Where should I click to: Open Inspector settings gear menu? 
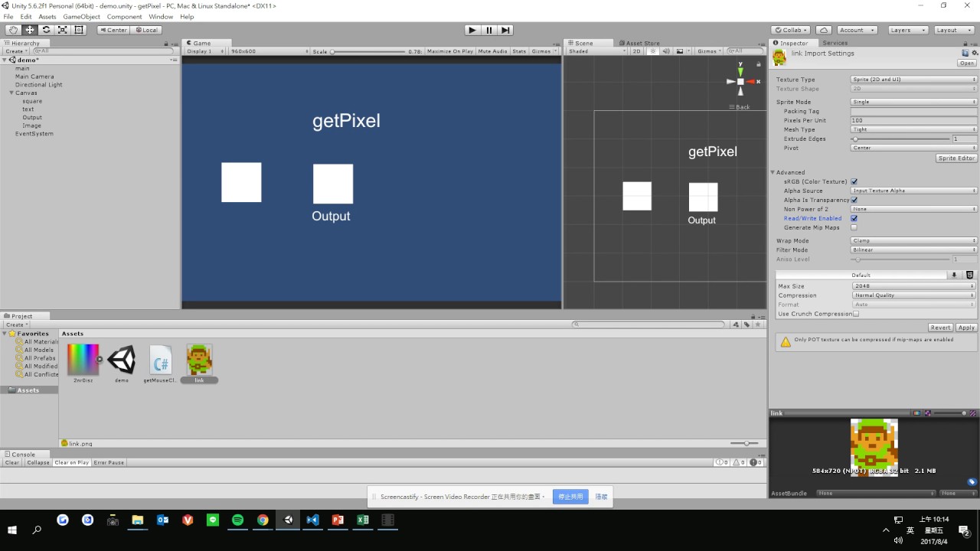[x=974, y=54]
